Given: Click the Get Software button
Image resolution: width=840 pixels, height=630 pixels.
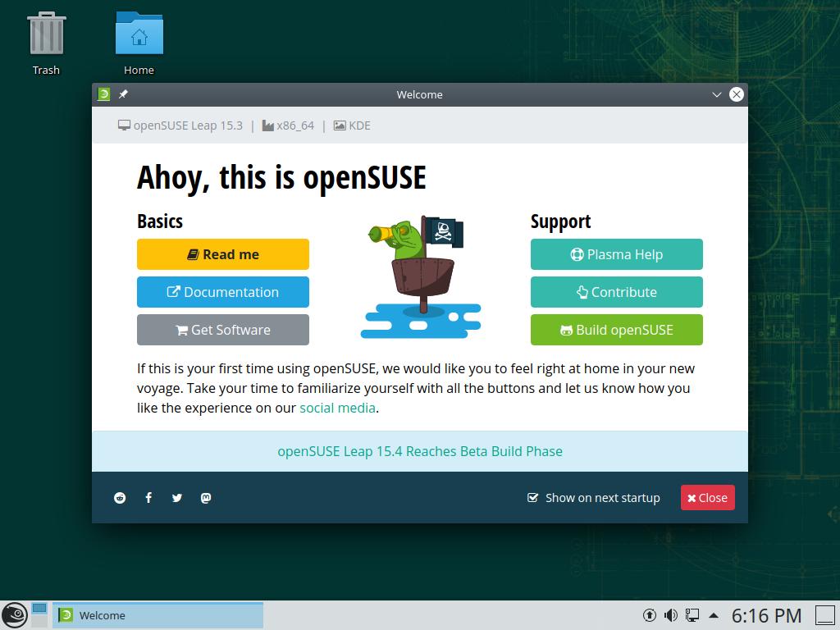Looking at the screenshot, I should [223, 330].
